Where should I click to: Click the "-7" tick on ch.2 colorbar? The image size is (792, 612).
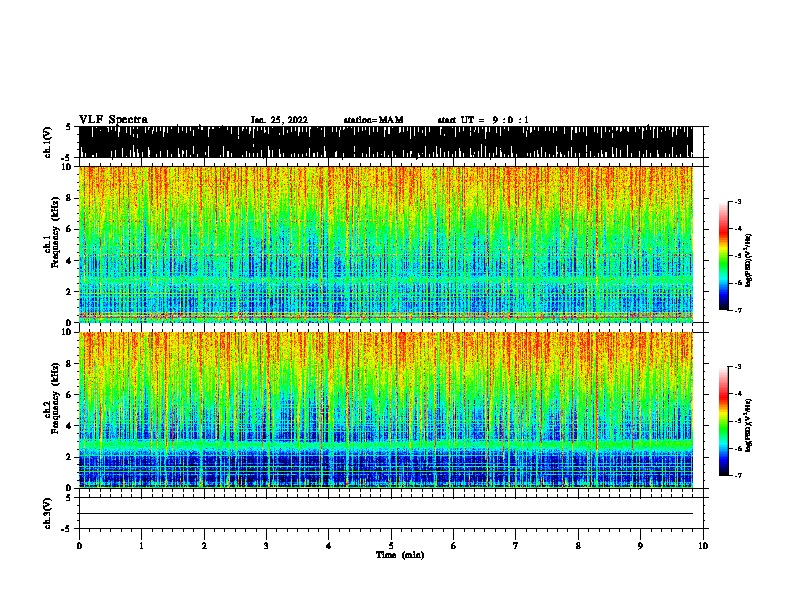click(737, 475)
